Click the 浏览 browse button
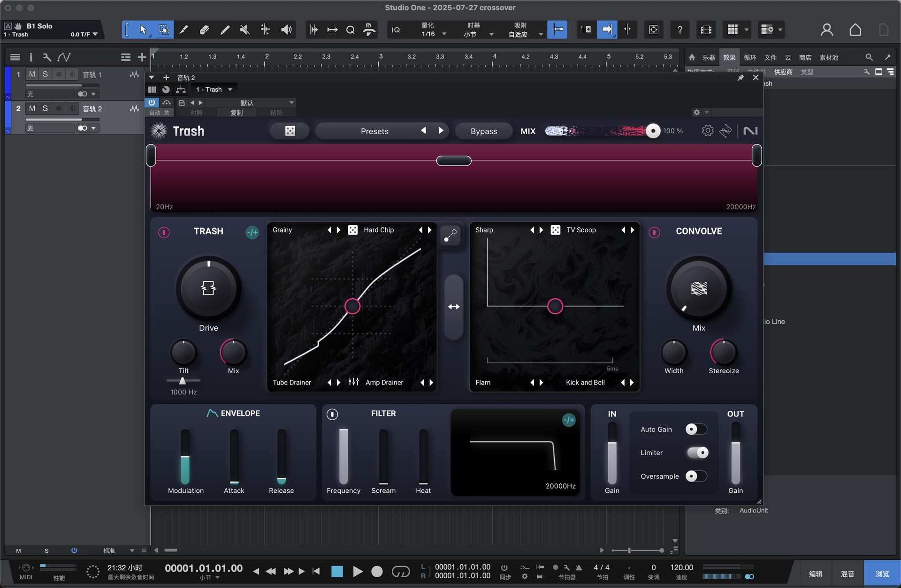 click(x=882, y=573)
